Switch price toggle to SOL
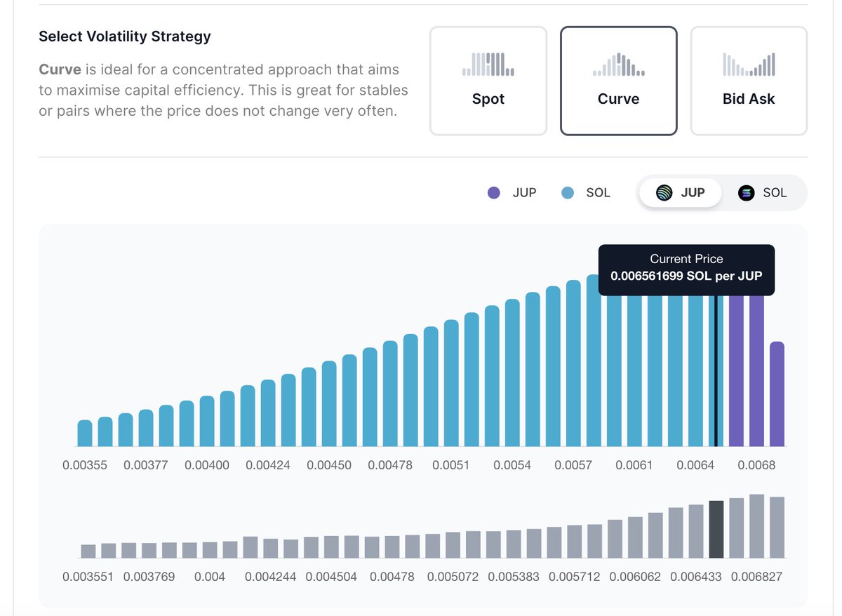Screen dimensions: 842x616 pyautogui.click(x=763, y=192)
